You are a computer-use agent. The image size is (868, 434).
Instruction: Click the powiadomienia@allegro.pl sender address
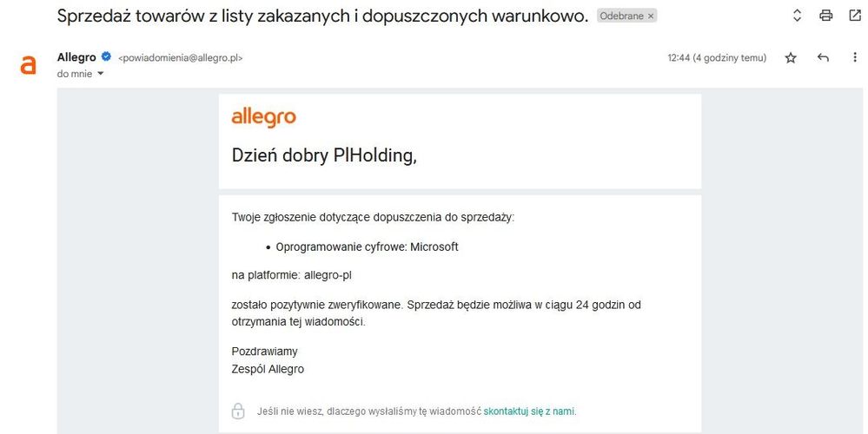pyautogui.click(x=181, y=58)
